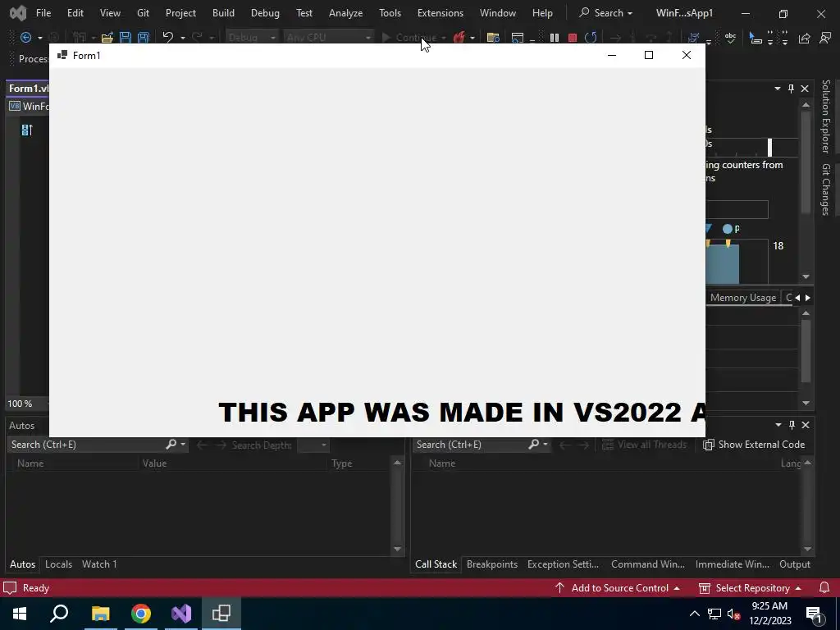Open the Extensions menu
The width and height of the screenshot is (840, 630).
click(x=441, y=13)
